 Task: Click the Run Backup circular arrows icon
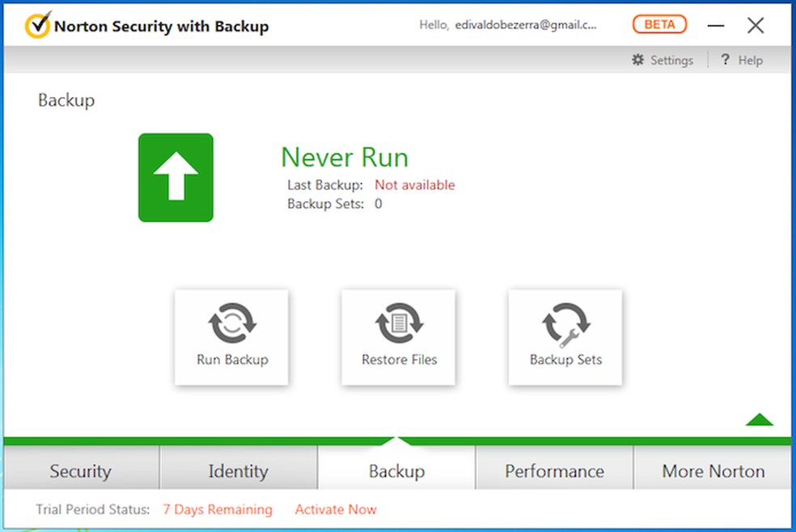pos(231,324)
